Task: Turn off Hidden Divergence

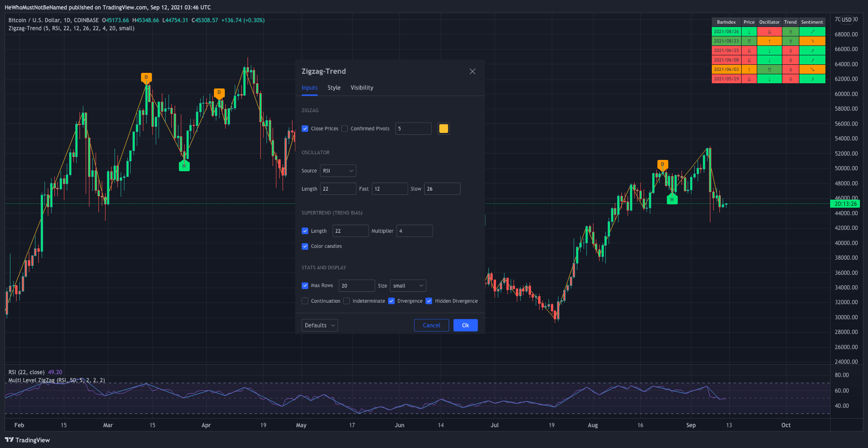Action: tap(429, 301)
